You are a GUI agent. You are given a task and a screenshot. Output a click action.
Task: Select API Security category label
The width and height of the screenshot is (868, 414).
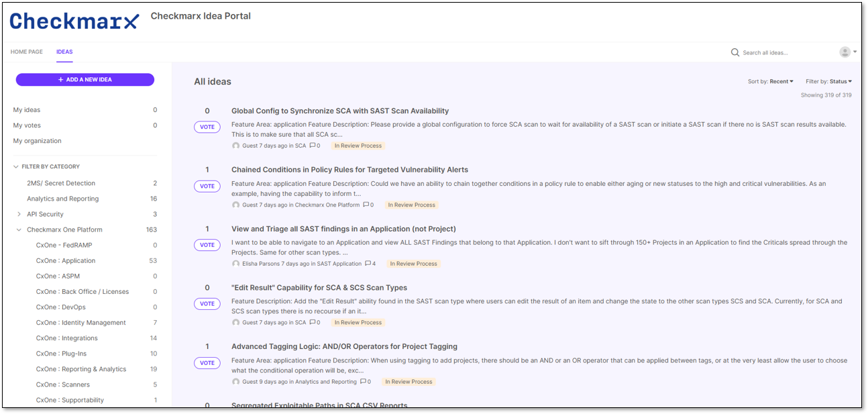(45, 214)
